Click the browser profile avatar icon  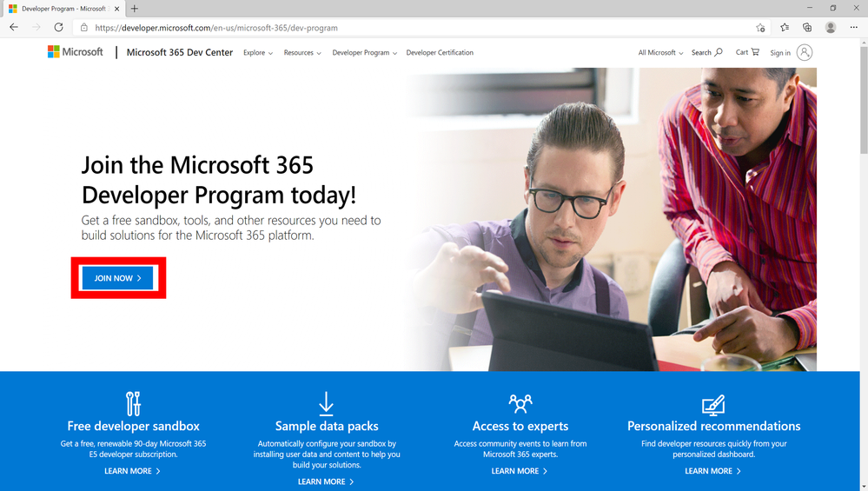(831, 27)
